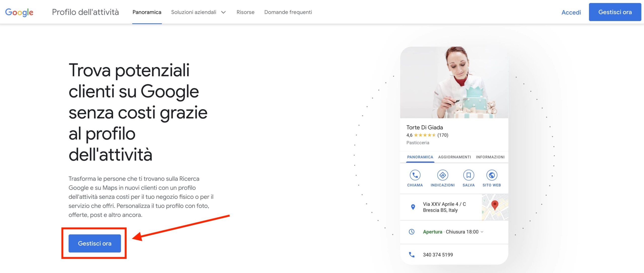Click the phone icon beside 340 374 5199

pos(412,255)
